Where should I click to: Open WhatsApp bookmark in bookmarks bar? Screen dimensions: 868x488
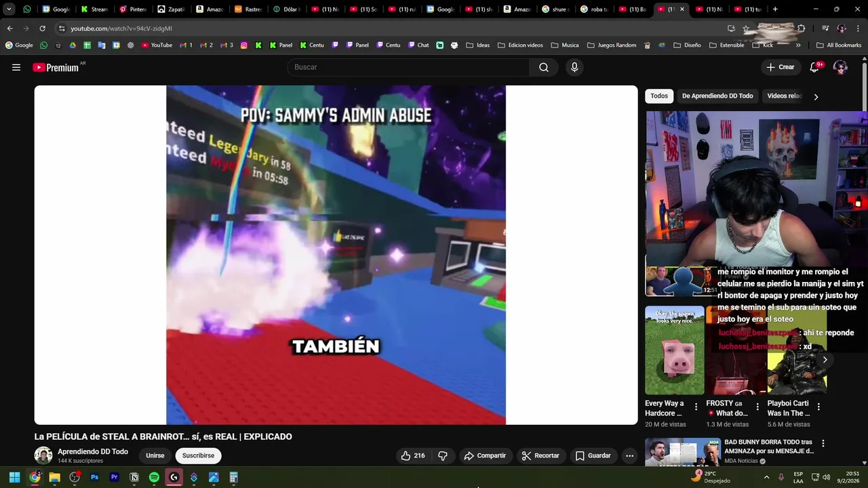pos(43,45)
